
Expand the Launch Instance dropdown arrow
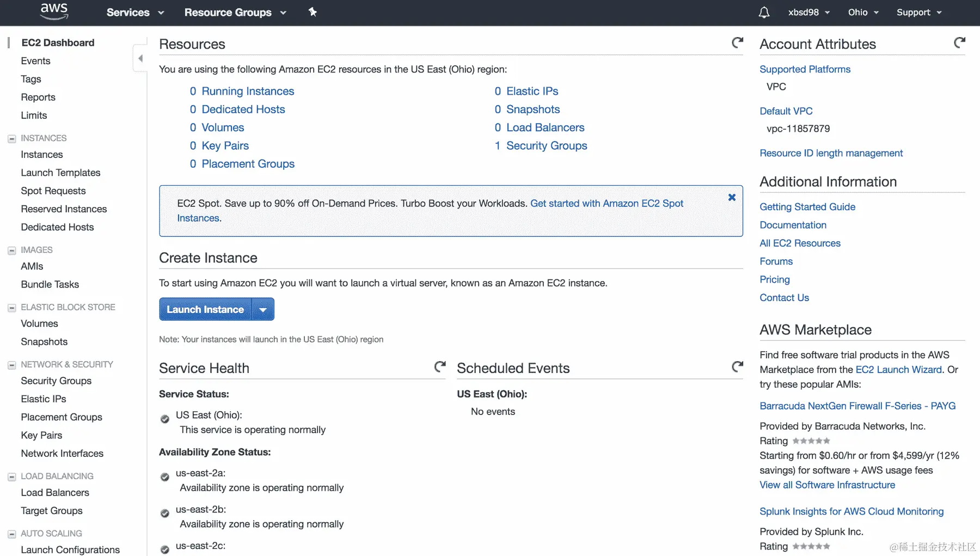[x=263, y=310]
